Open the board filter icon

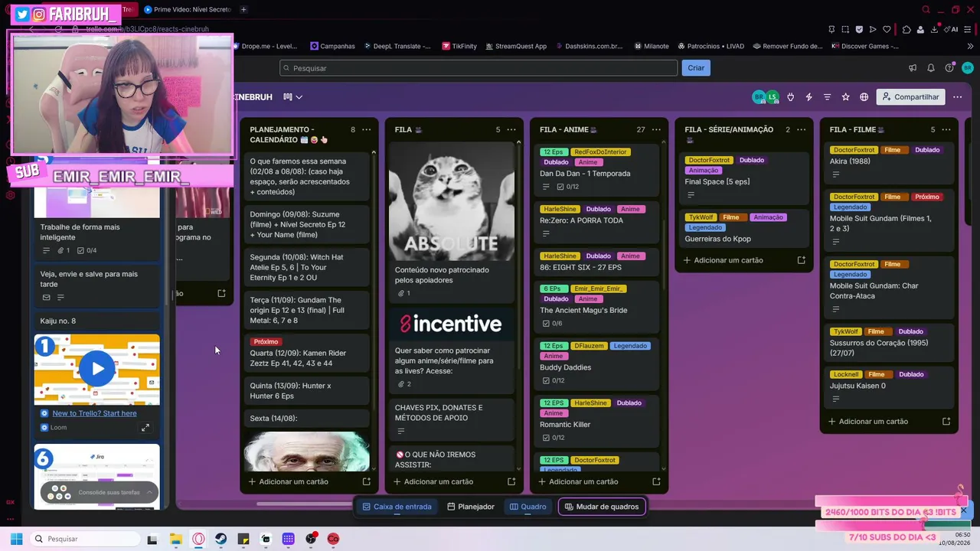[828, 97]
